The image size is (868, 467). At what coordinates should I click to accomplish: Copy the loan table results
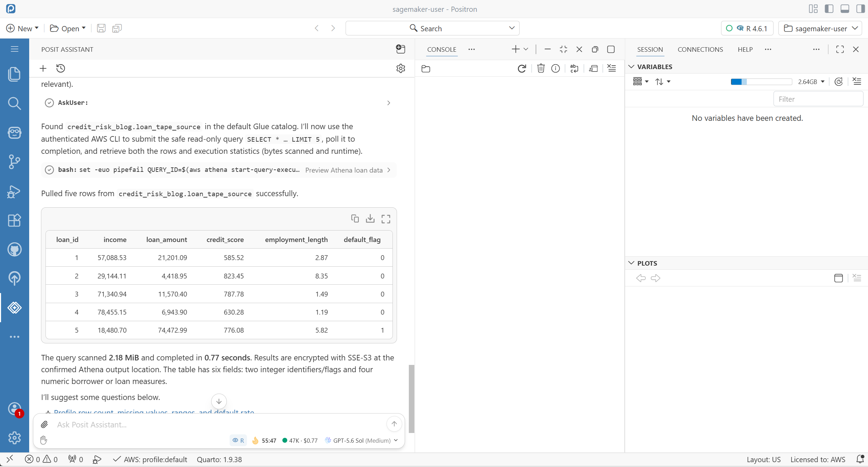pos(355,218)
